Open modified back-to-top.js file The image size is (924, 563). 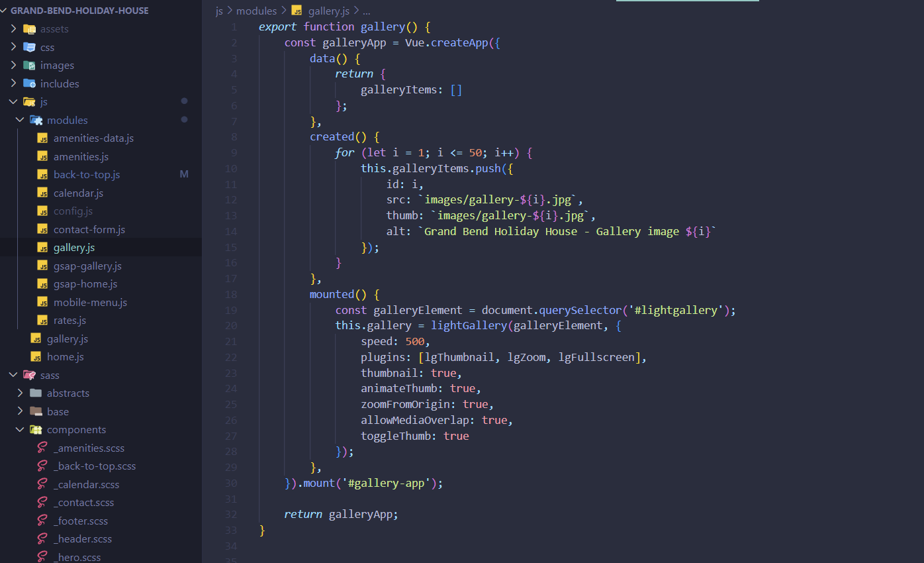coord(87,175)
